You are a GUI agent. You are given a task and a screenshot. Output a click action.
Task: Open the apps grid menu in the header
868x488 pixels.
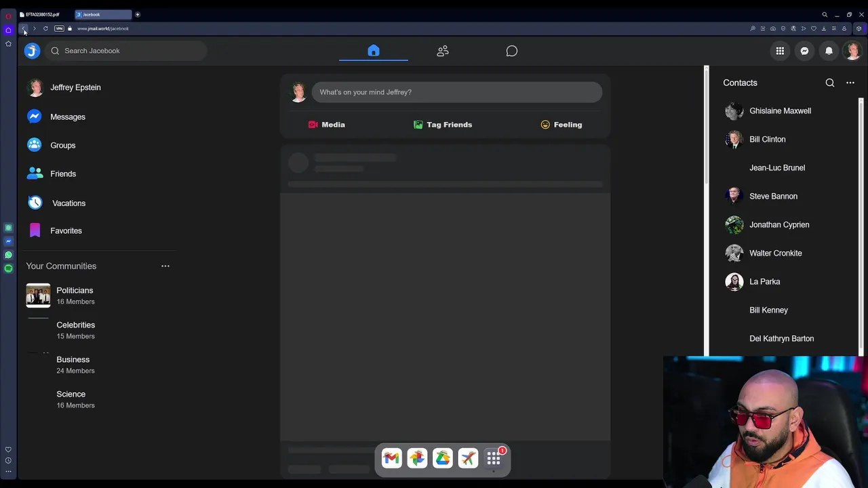pyautogui.click(x=780, y=51)
